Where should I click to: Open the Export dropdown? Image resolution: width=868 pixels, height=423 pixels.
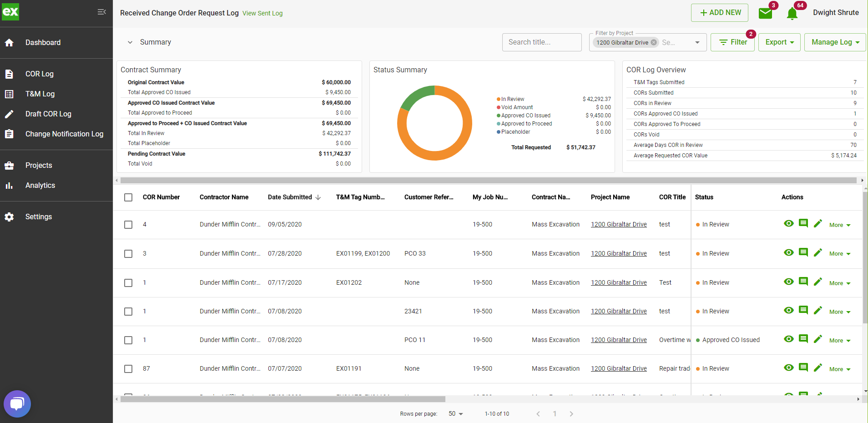point(779,42)
